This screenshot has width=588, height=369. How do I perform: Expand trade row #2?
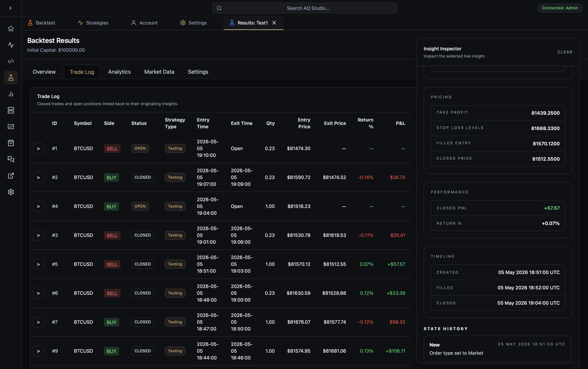[38, 177]
